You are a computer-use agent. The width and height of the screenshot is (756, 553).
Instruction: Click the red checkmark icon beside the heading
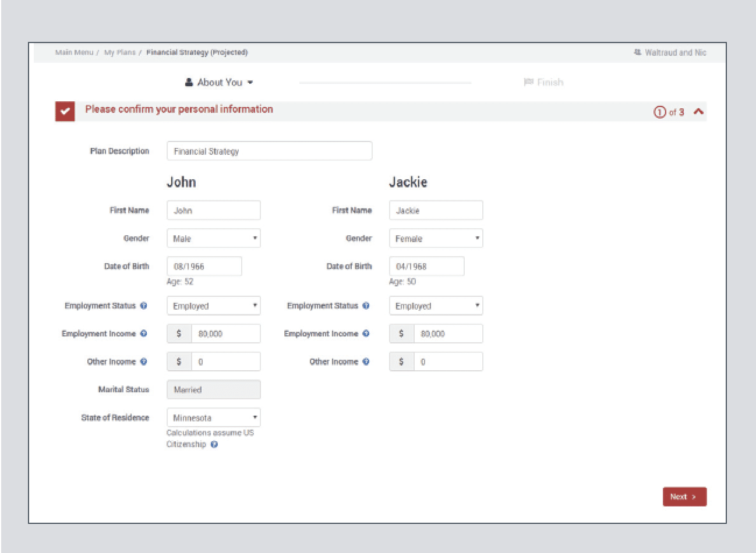[x=65, y=111]
